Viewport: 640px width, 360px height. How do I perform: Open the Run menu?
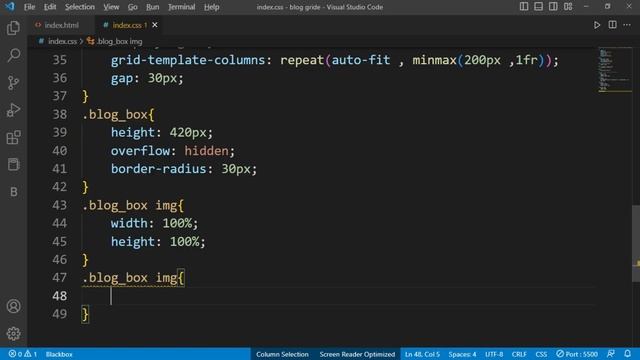[153, 7]
